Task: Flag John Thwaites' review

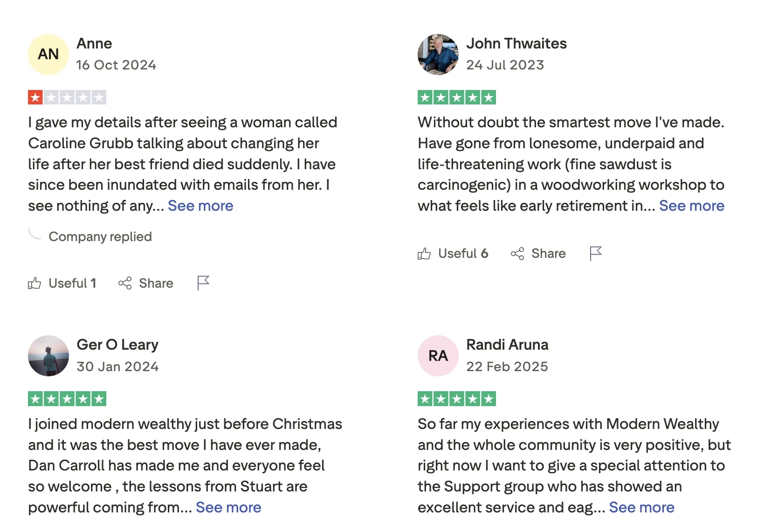Action: coord(596,254)
